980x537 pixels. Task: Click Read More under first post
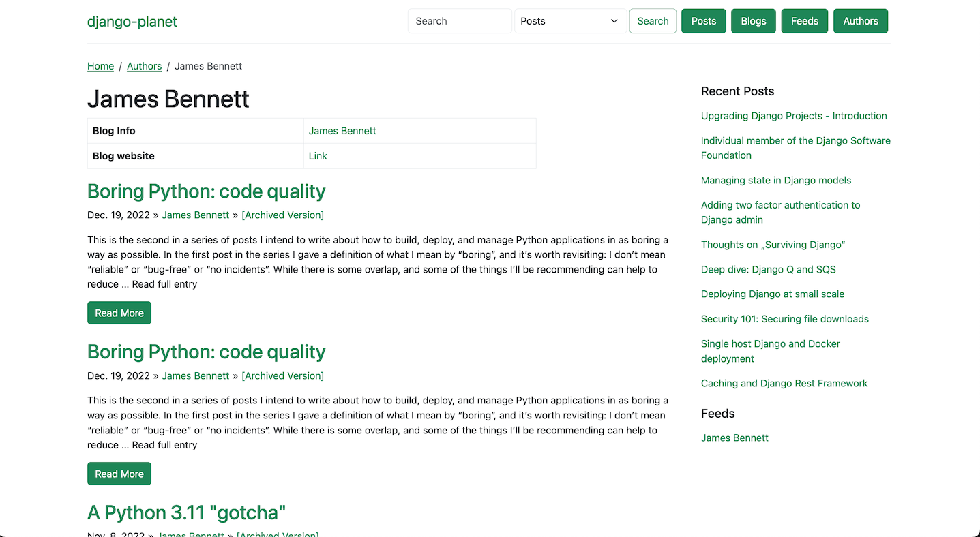119,313
